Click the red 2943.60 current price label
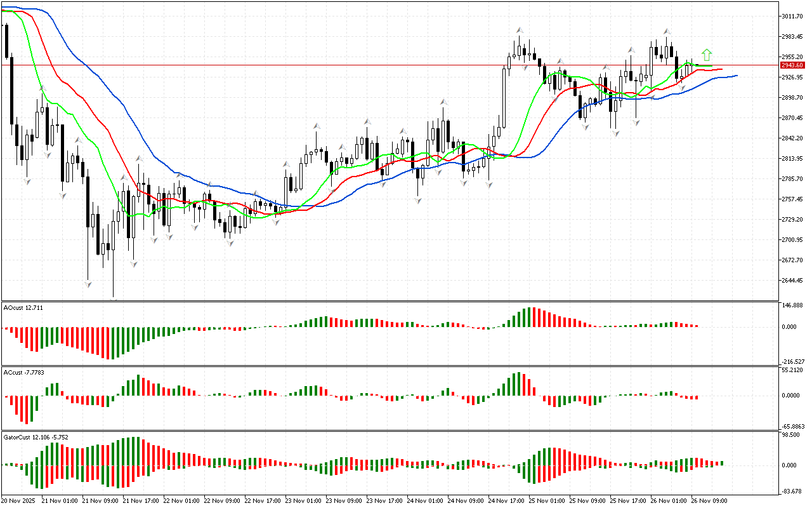Screen dimensions: 812x508 click(x=793, y=65)
